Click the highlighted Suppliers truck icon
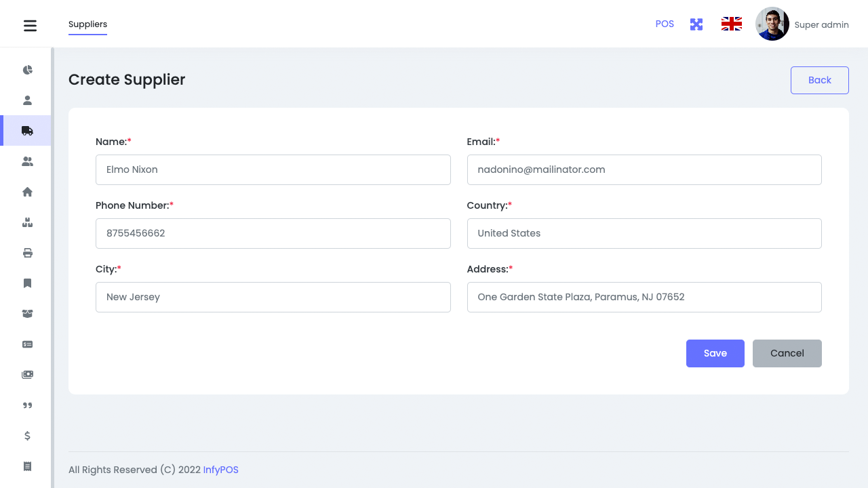 pos(27,130)
